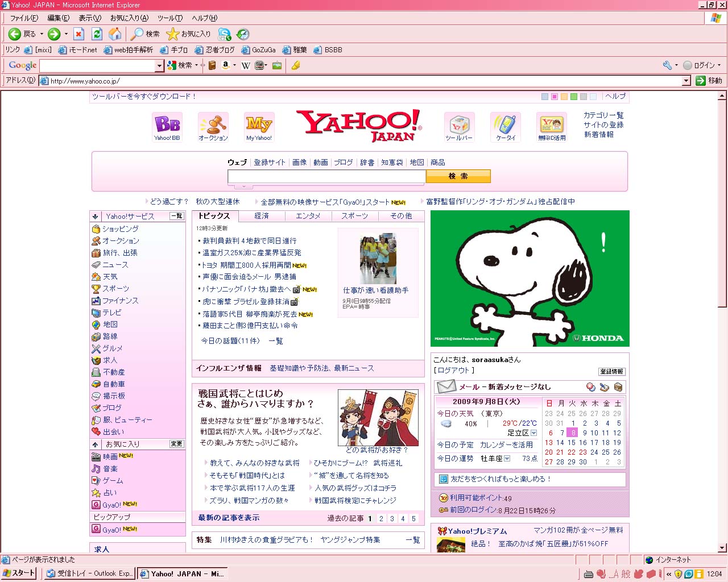Open the 足立区 weather area dropdown
728x582 pixels.
pos(533,433)
